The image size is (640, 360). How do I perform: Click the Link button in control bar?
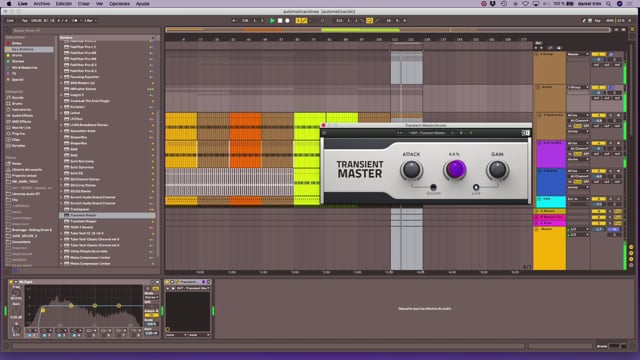click(10, 20)
